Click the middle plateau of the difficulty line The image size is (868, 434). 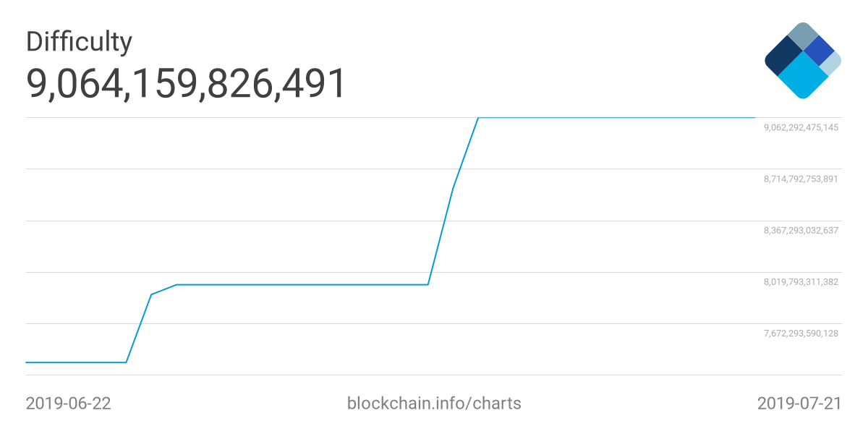(302, 284)
